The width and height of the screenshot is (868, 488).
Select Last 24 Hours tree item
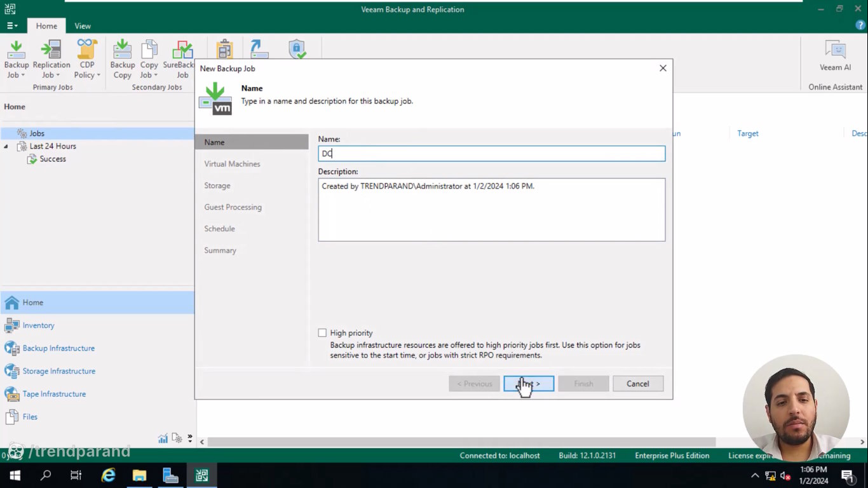[x=53, y=146]
